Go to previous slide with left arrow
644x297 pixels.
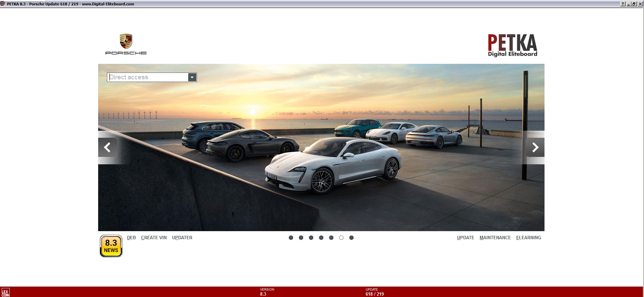[x=108, y=147]
